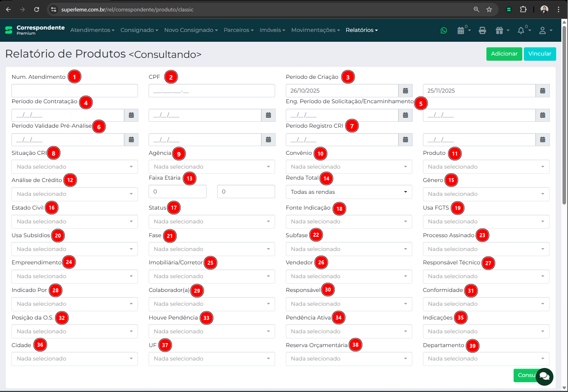Click the Correspondente Premium logo
This screenshot has height=392, width=568.
(x=35, y=30)
